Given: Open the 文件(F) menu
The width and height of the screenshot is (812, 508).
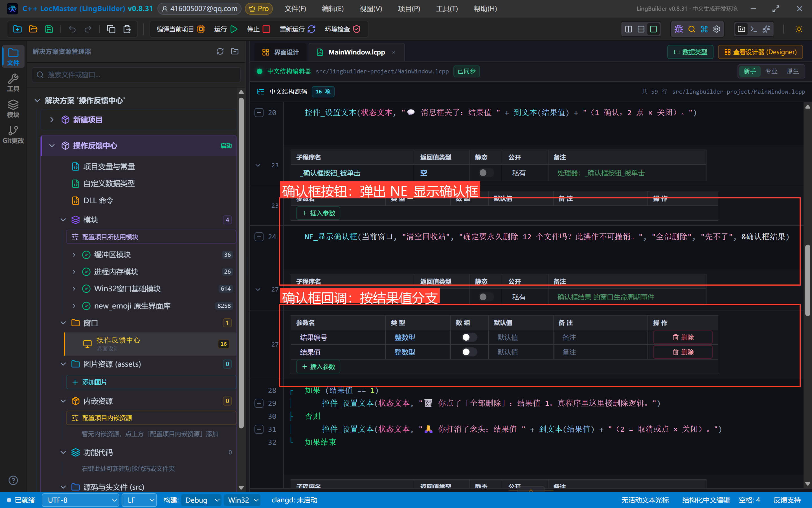Looking at the screenshot, I should tap(295, 9).
